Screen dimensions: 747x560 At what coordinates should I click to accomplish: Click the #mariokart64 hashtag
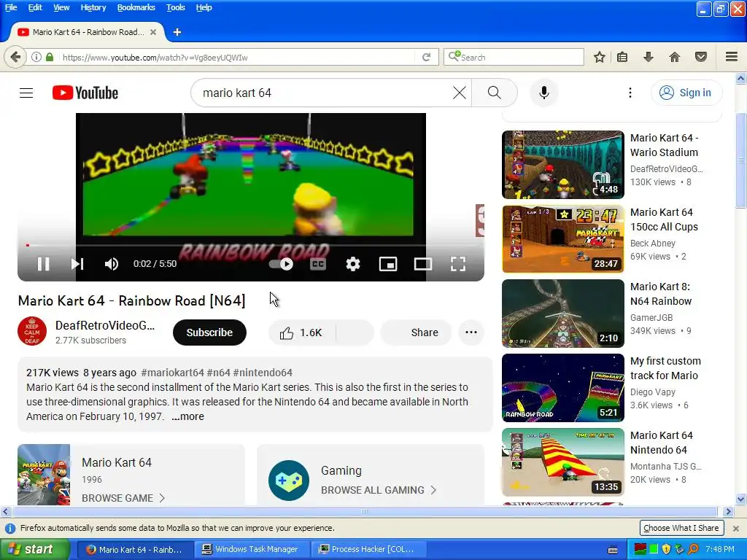(172, 373)
